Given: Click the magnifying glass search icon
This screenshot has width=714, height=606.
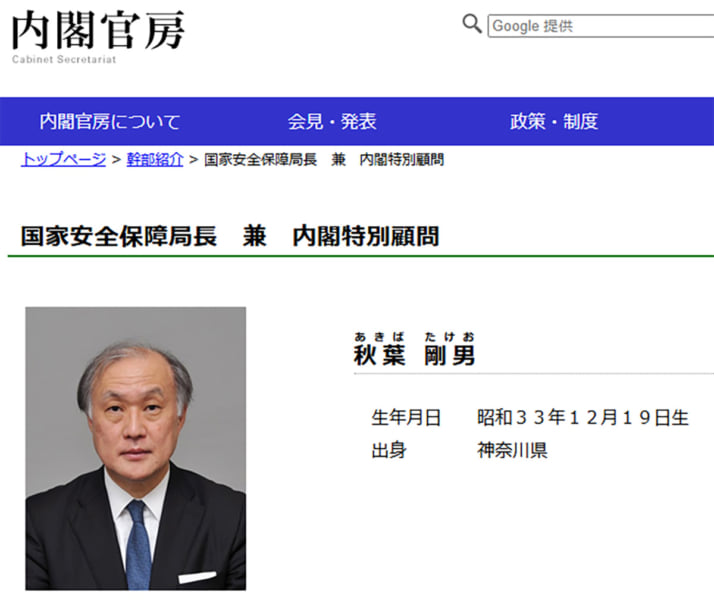Looking at the screenshot, I should click(472, 25).
